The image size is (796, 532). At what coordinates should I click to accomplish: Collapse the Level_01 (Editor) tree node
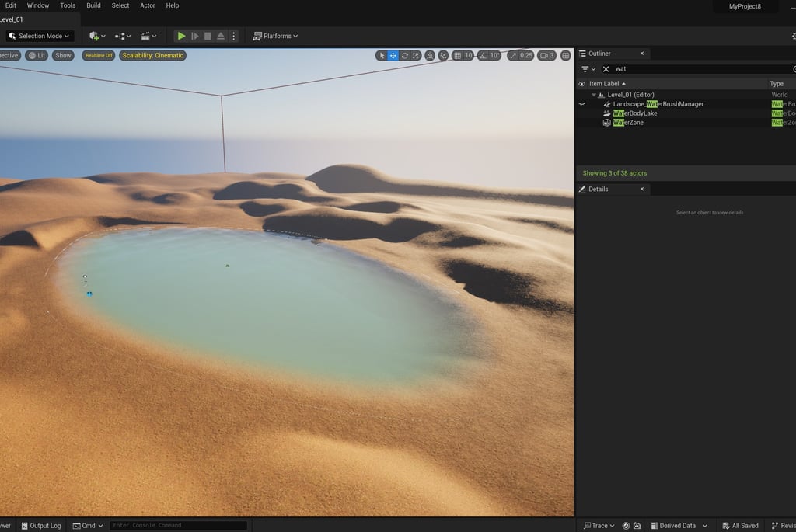coord(593,95)
